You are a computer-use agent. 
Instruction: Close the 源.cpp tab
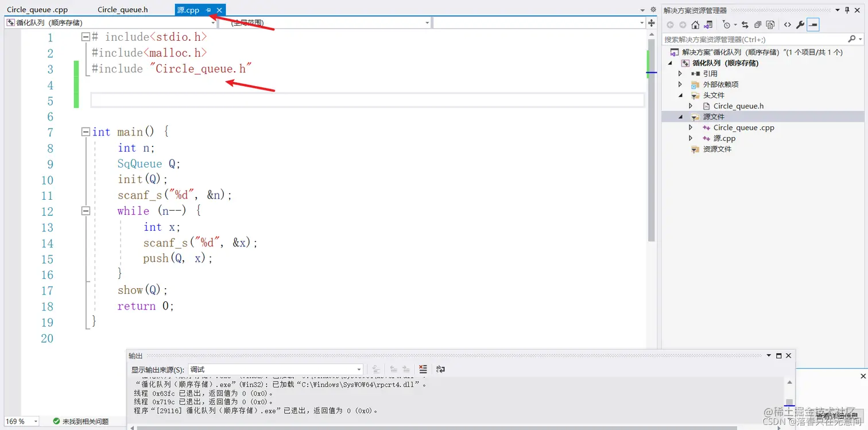(219, 10)
